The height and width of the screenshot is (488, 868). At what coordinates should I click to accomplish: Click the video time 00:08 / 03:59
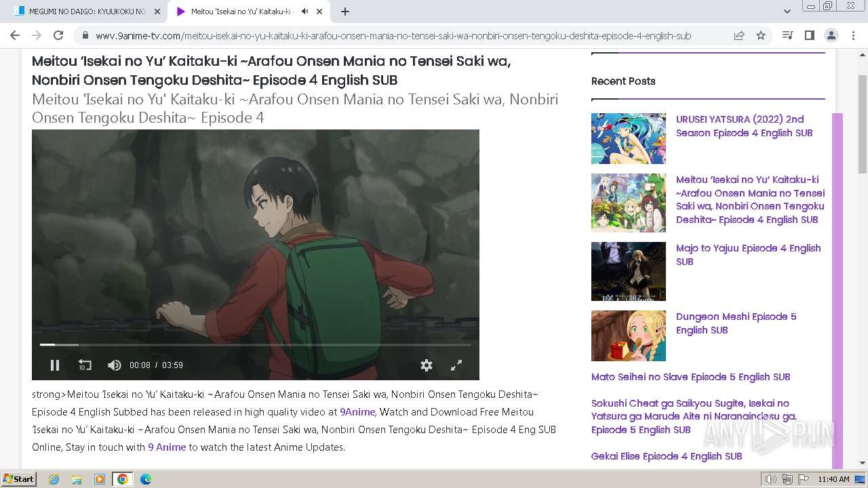tap(156, 365)
